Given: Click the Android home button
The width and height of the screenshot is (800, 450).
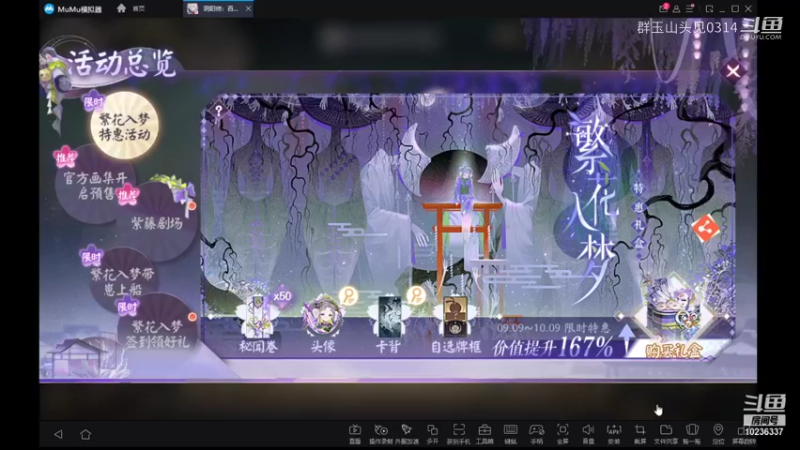Looking at the screenshot, I should (x=85, y=434).
